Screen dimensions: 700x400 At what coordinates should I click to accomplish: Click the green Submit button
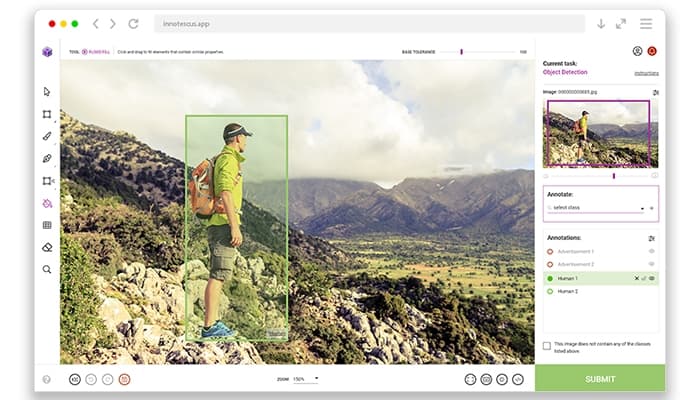(x=600, y=379)
